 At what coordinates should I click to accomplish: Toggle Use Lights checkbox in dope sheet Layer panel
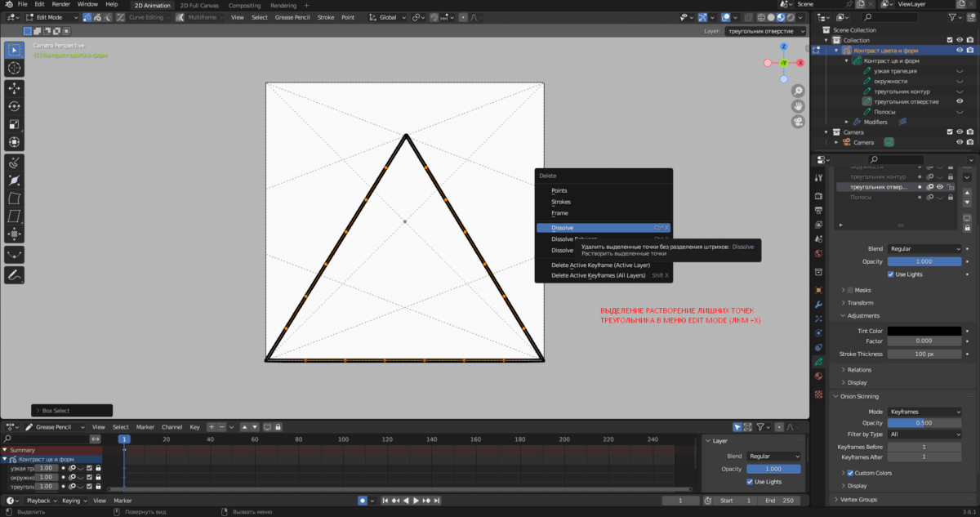point(751,482)
